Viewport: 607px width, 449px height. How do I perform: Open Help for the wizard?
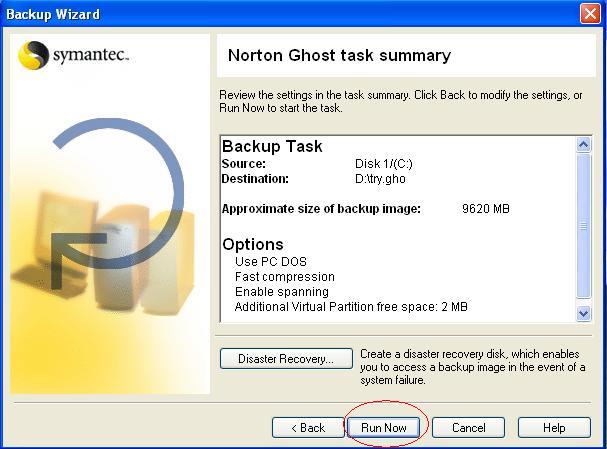554,428
